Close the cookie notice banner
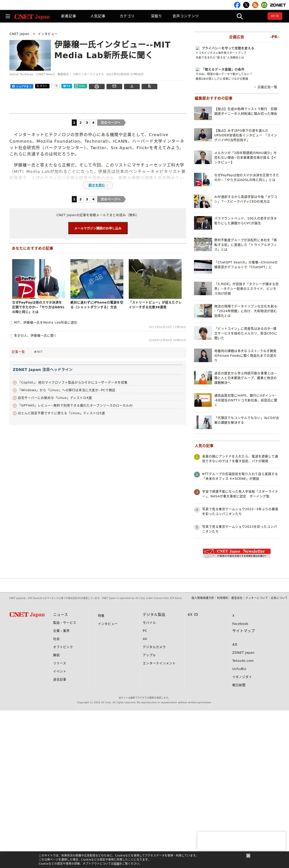 pyautogui.click(x=248, y=856)
